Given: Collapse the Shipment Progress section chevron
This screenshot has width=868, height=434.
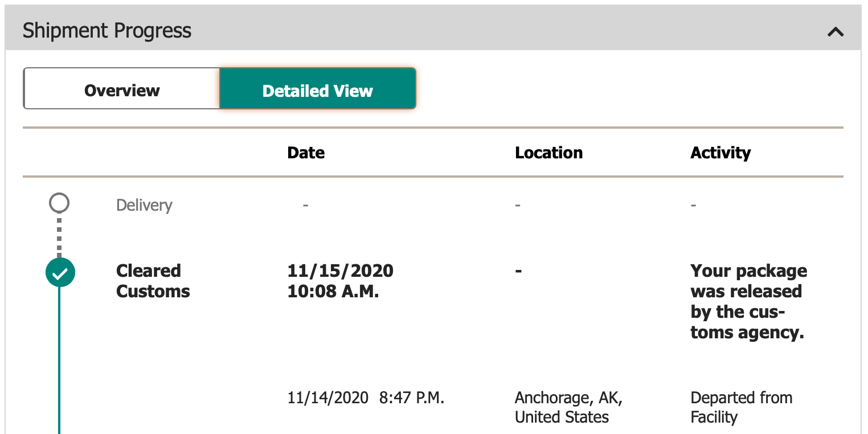Looking at the screenshot, I should pos(835,32).
